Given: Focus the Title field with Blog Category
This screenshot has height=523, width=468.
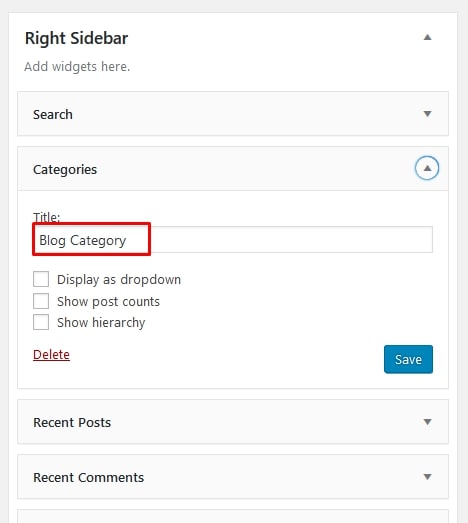Looking at the screenshot, I should tap(233, 239).
